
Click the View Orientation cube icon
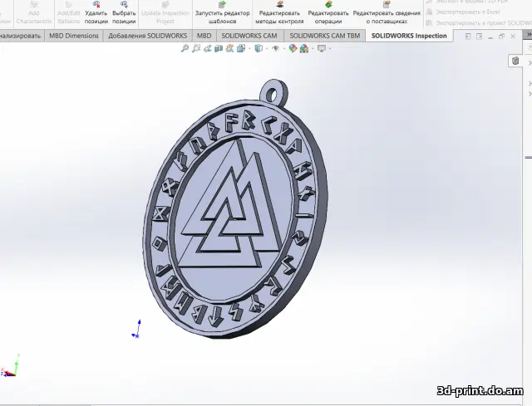pos(241,48)
